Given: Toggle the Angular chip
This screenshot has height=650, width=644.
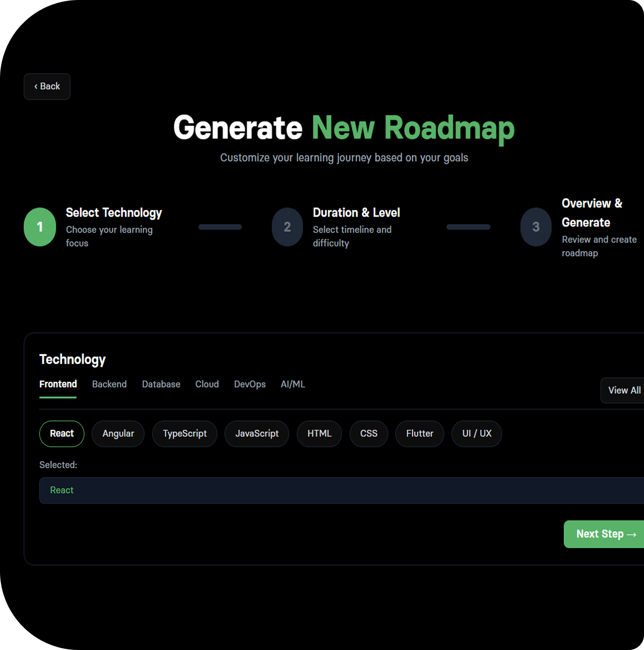Looking at the screenshot, I should (118, 434).
